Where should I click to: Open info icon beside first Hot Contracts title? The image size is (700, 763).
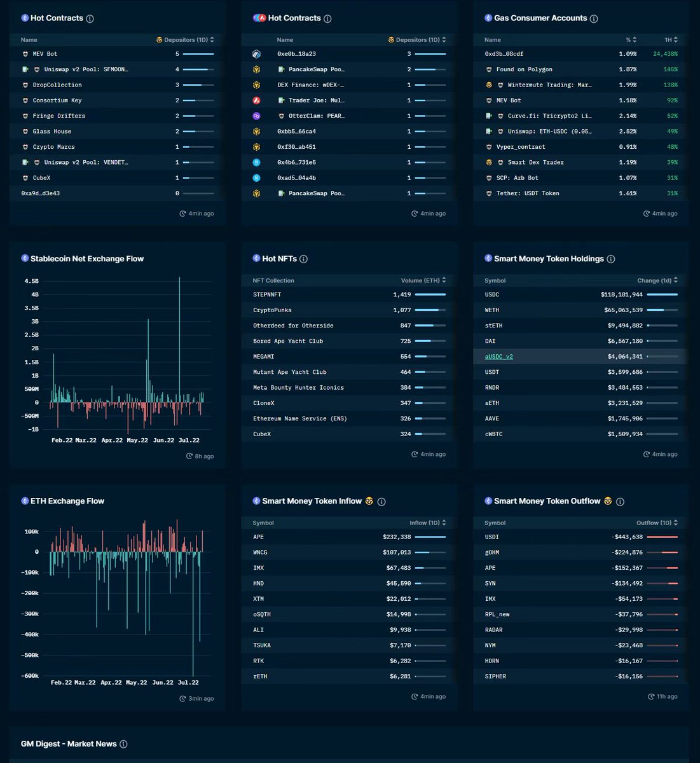tap(90, 19)
